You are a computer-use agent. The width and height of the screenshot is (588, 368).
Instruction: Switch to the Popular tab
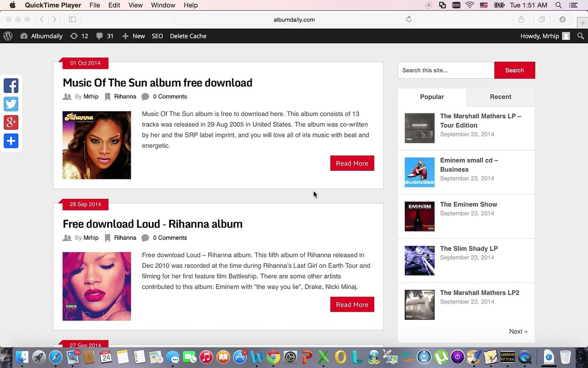(x=432, y=97)
